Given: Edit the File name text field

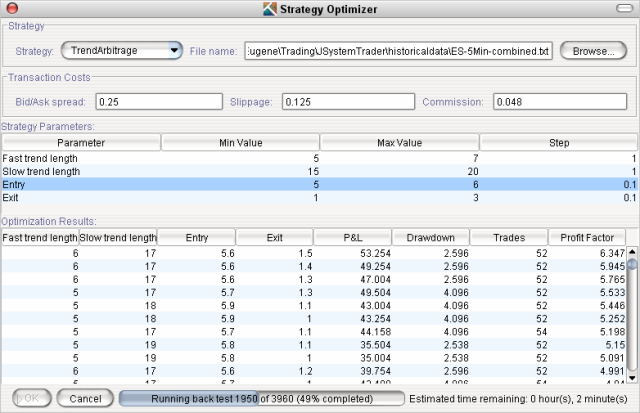Looking at the screenshot, I should pyautogui.click(x=397, y=50).
